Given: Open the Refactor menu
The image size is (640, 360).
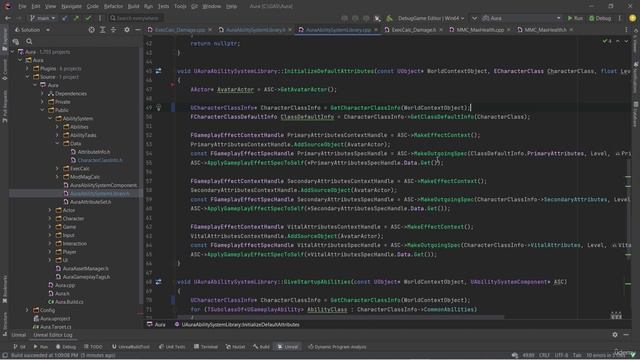Looking at the screenshot, I should pyautogui.click(x=113, y=6).
